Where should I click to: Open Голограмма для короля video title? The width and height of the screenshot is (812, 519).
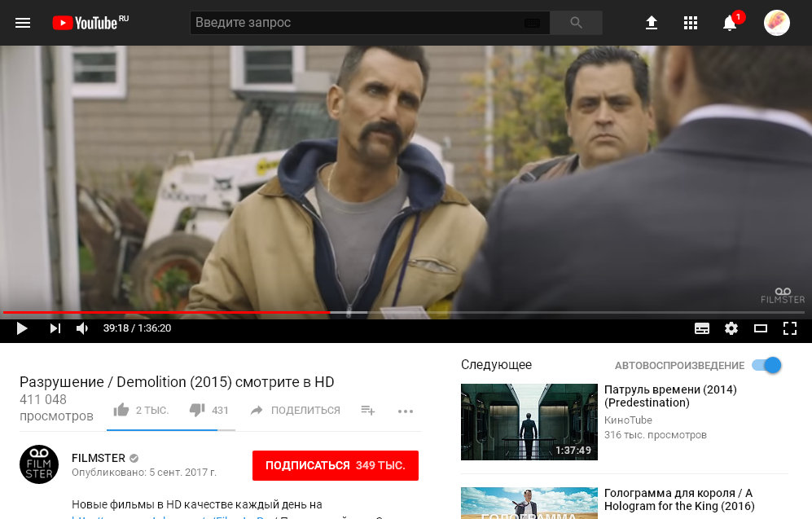[679, 499]
